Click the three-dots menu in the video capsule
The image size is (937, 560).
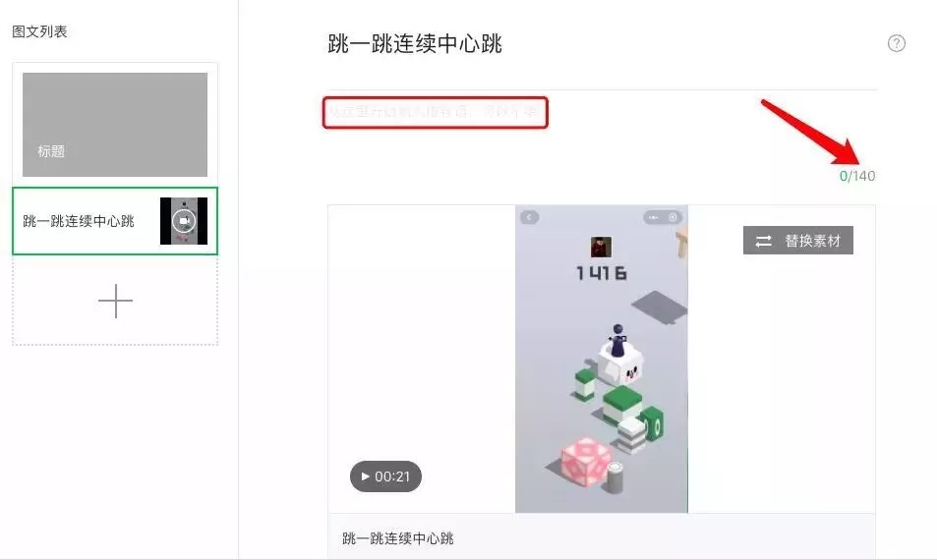pyautogui.click(x=653, y=217)
